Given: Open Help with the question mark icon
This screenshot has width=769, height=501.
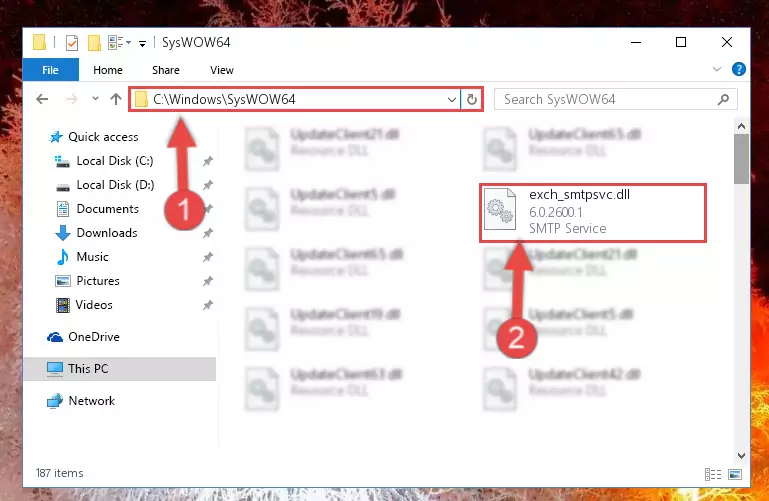Looking at the screenshot, I should 739,69.
